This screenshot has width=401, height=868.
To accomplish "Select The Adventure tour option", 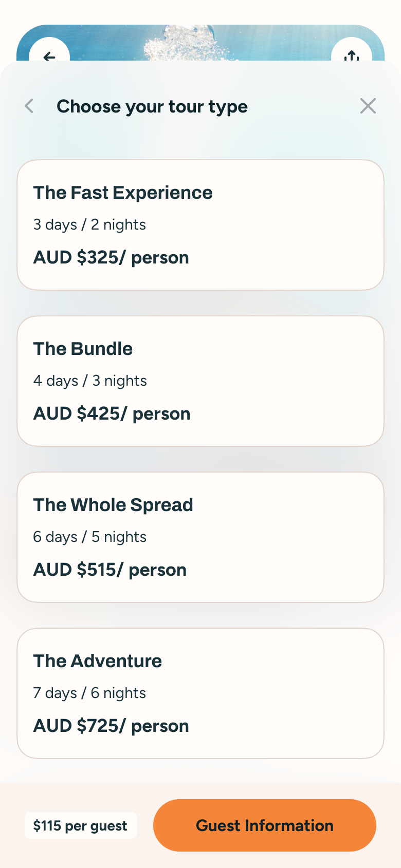I will point(200,693).
